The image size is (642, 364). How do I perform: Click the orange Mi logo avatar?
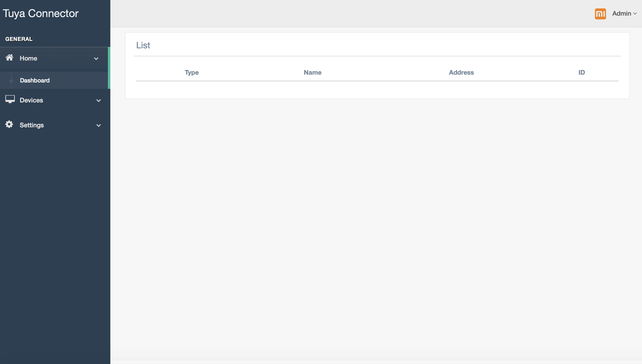tap(600, 13)
